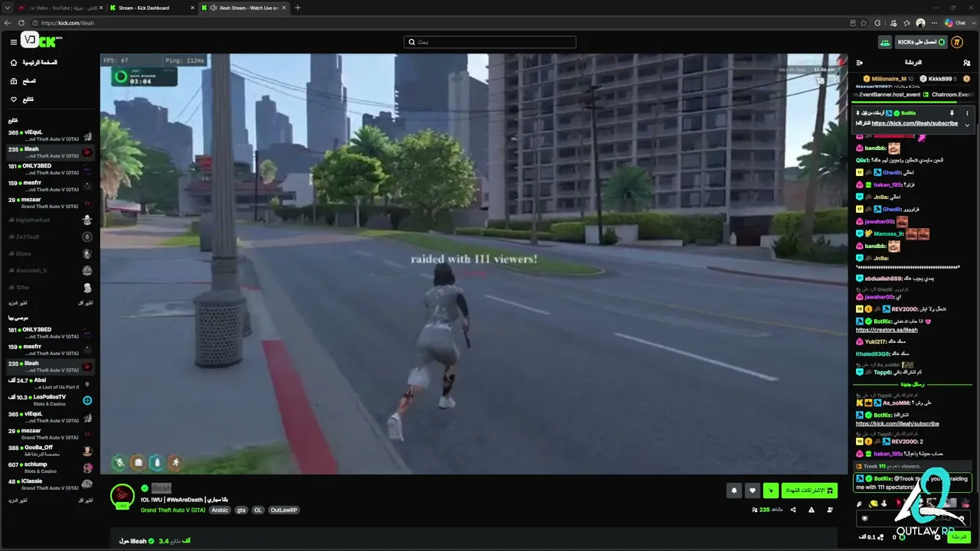Screen dimensions: 980x551
Task: Open pinned message three-dot options
Action: point(967,113)
